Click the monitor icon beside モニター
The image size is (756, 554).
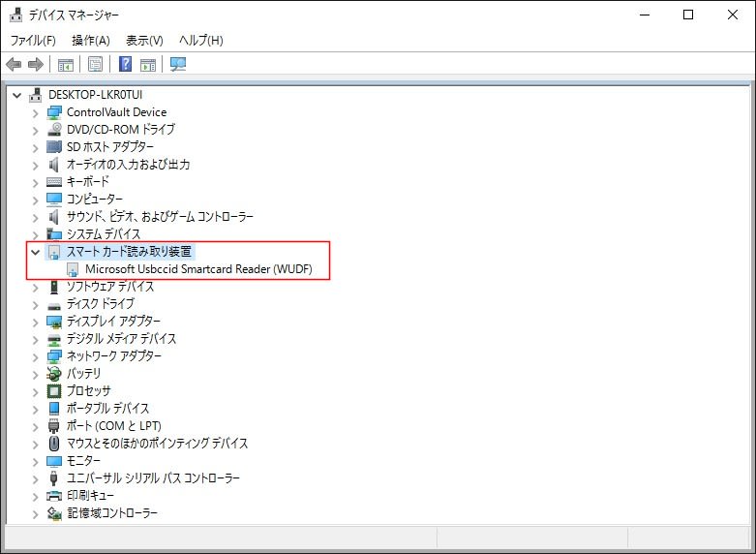coord(54,461)
